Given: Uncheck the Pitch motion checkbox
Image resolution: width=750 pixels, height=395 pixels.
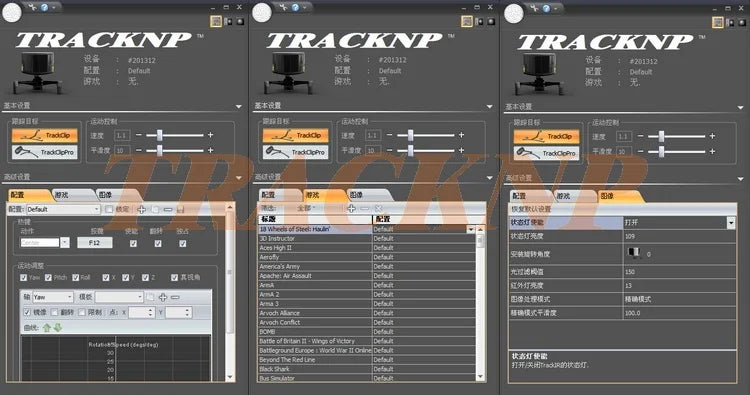Looking at the screenshot, I should (48, 277).
